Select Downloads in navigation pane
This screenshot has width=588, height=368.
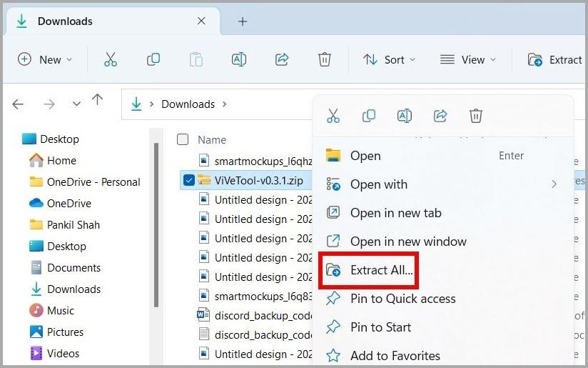(65, 289)
